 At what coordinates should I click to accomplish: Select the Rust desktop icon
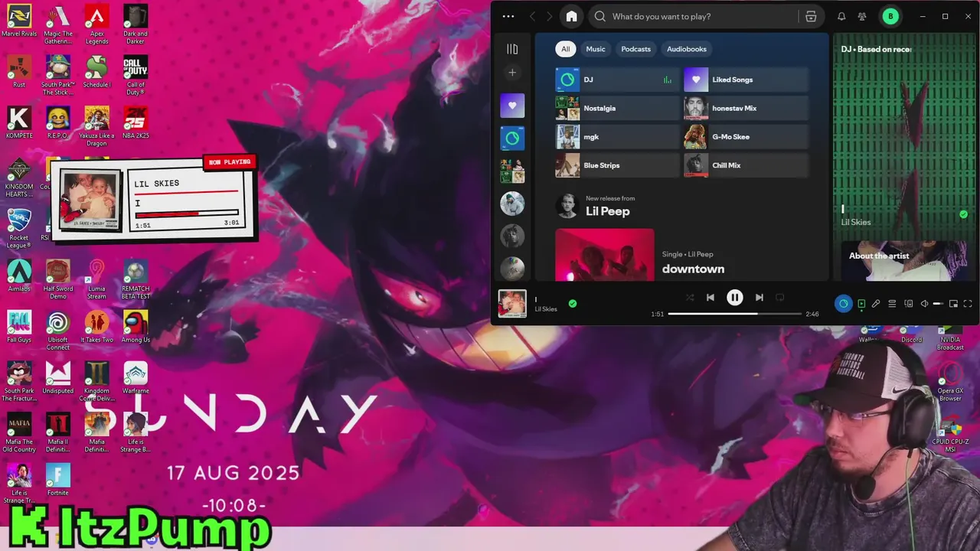click(x=19, y=72)
